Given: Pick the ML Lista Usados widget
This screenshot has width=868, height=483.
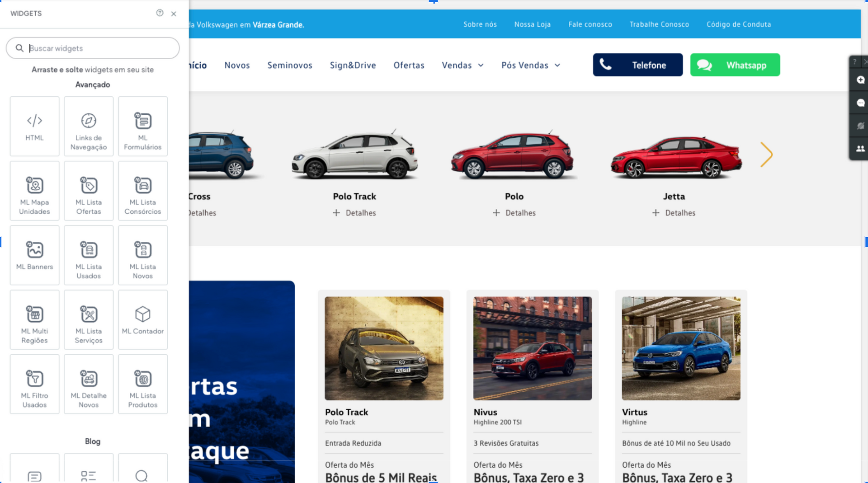Looking at the screenshot, I should [x=89, y=255].
